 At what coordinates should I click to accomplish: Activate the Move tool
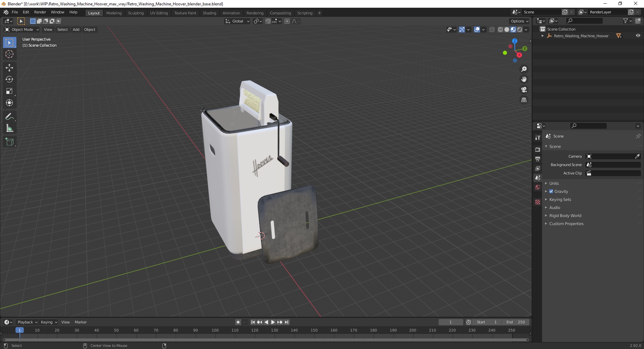point(9,68)
